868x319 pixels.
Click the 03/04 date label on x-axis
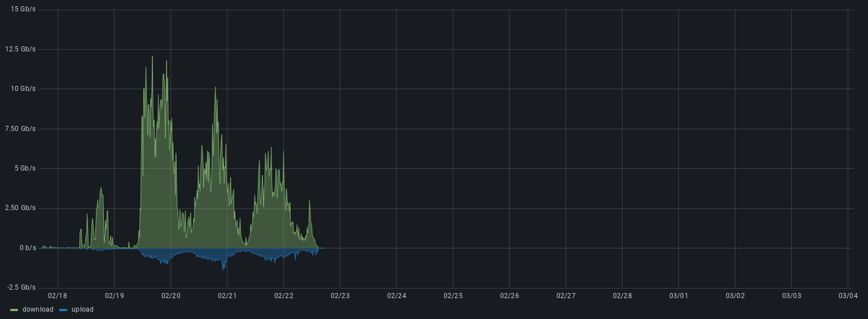pos(848,296)
